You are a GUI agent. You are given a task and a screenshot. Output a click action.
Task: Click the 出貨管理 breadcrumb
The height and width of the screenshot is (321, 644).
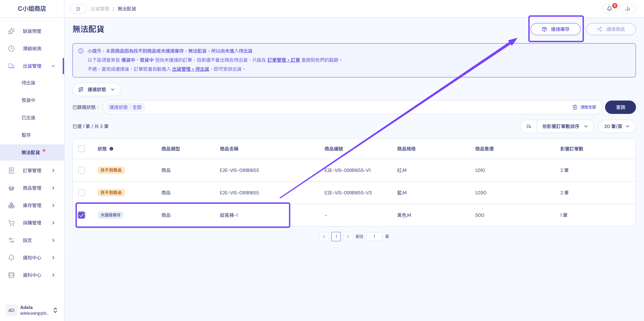(x=100, y=9)
